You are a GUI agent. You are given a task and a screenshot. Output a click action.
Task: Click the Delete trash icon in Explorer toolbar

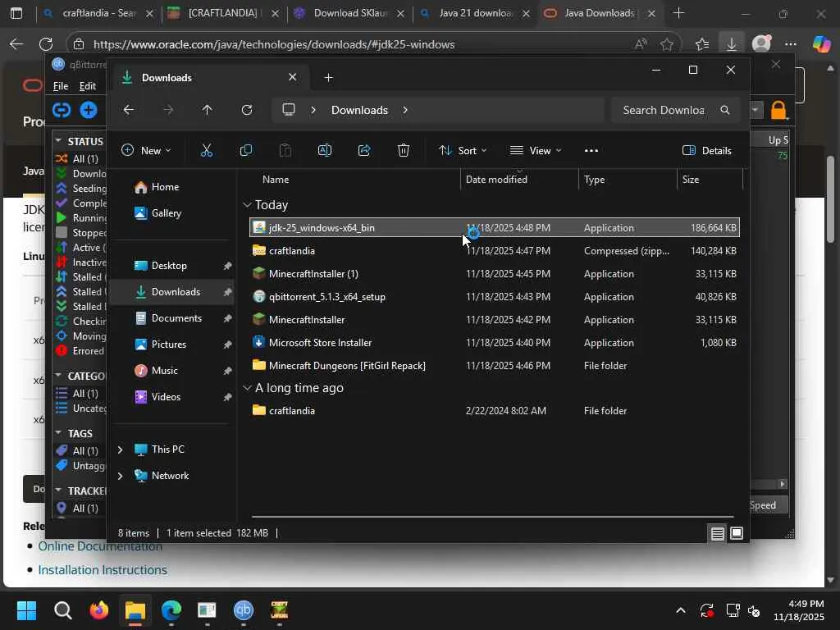(x=404, y=151)
